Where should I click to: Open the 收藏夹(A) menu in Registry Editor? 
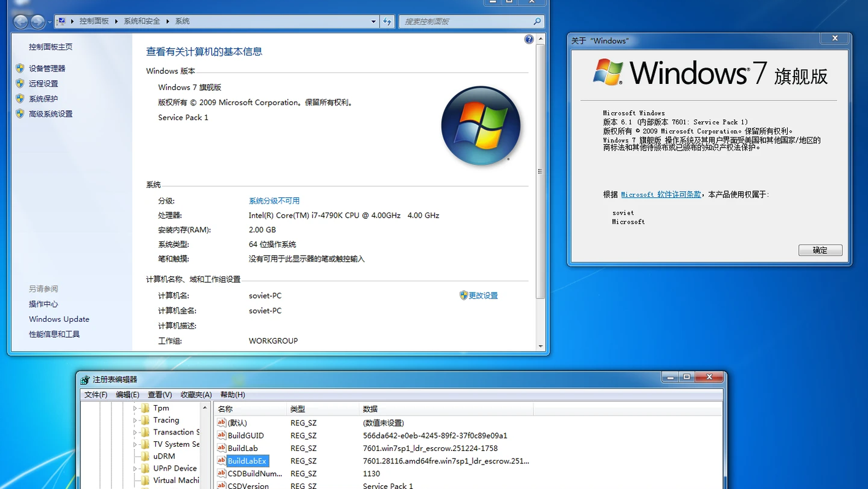pyautogui.click(x=196, y=395)
